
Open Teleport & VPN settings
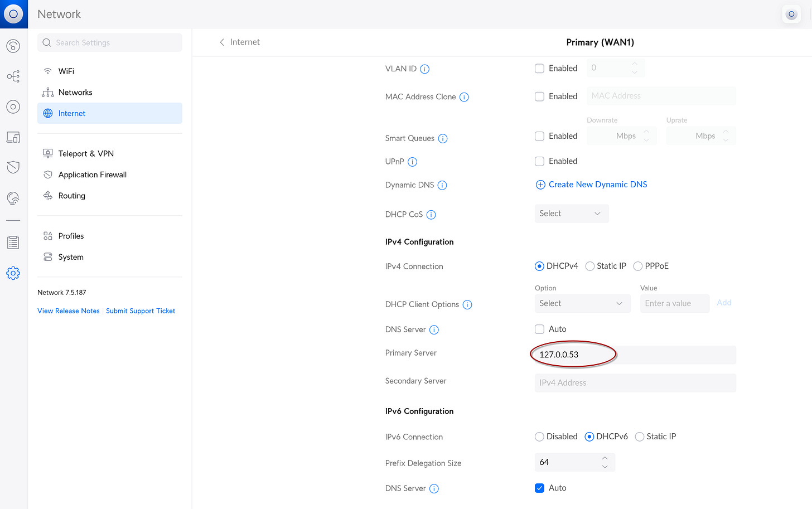(x=110, y=153)
